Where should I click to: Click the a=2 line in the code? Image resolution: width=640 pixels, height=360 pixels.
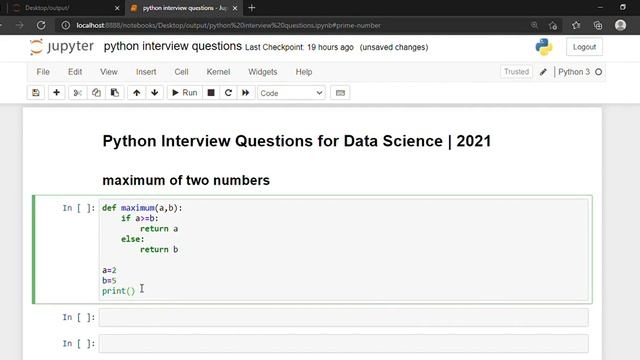(x=109, y=270)
